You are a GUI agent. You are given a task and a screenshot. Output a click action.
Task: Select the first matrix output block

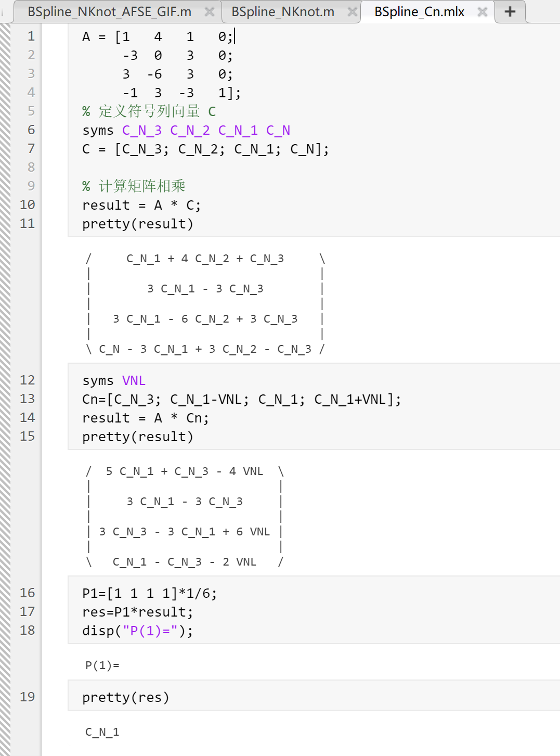[x=205, y=304]
